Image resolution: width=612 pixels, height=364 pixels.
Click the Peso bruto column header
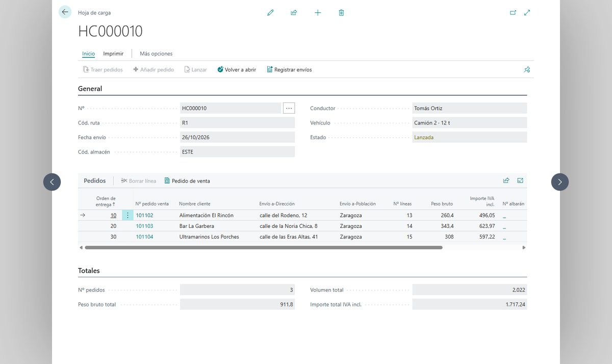tap(442, 204)
